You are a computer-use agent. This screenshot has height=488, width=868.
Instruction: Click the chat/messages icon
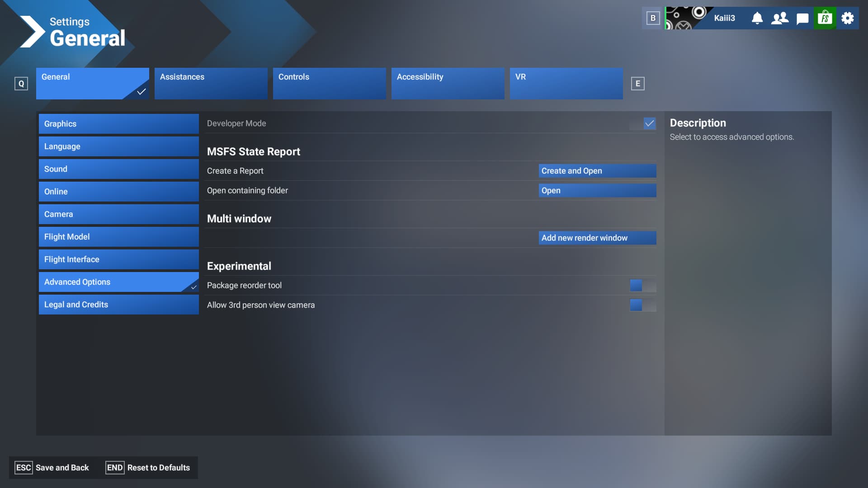click(x=802, y=17)
